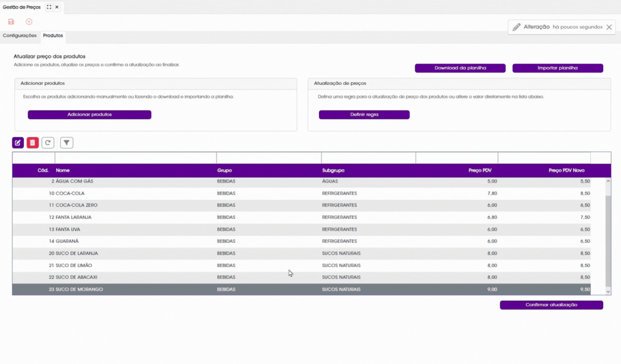Select the SUCO DE LARANJA row
Screen dimensions: 621x364
[301, 254]
